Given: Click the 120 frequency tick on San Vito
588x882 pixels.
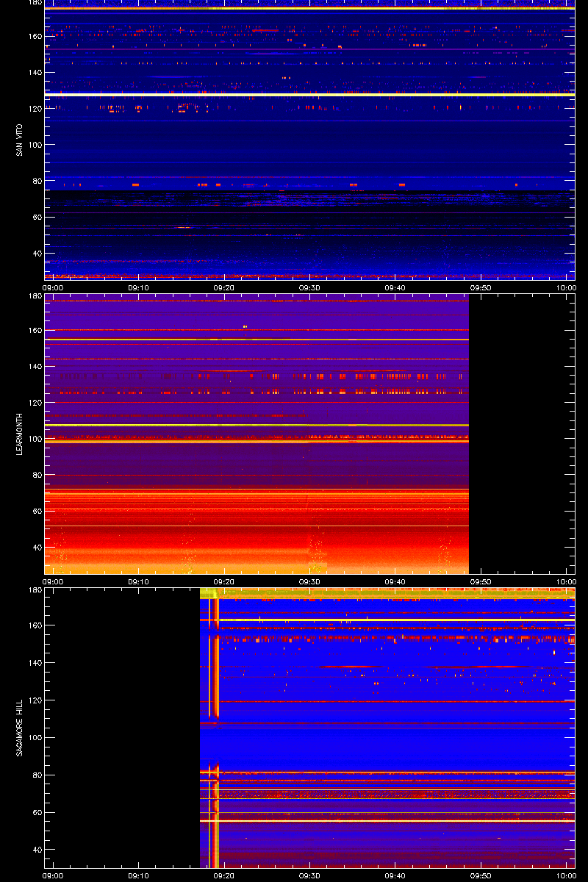Looking at the screenshot, I should coord(34,108).
